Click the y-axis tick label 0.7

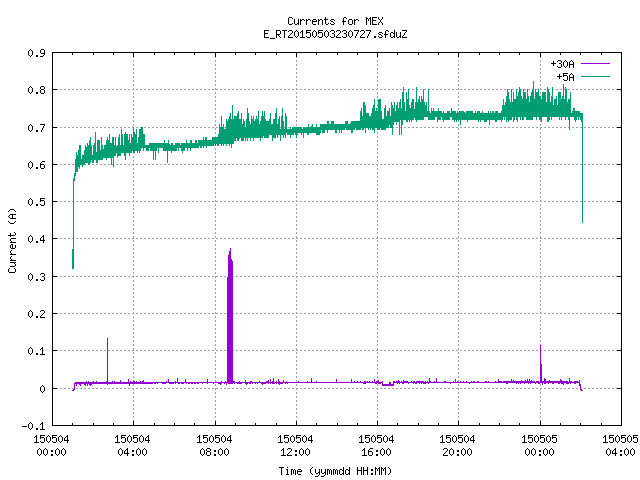click(36, 128)
